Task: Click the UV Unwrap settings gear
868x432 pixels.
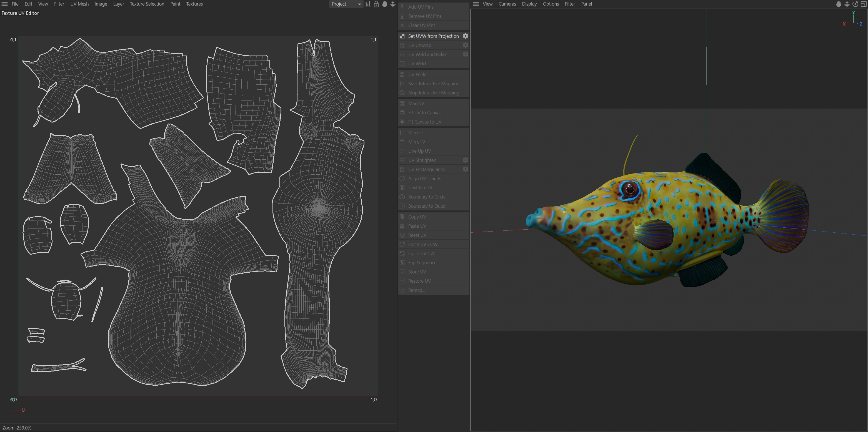Action: (465, 45)
